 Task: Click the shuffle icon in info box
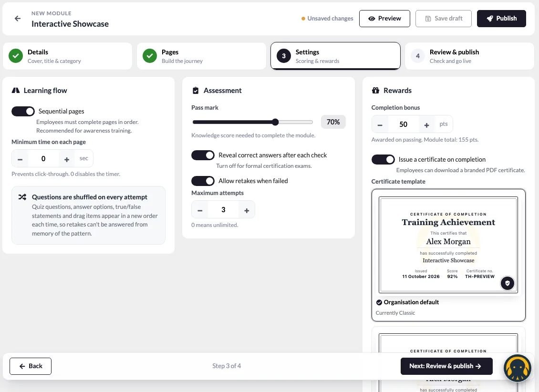click(x=22, y=197)
